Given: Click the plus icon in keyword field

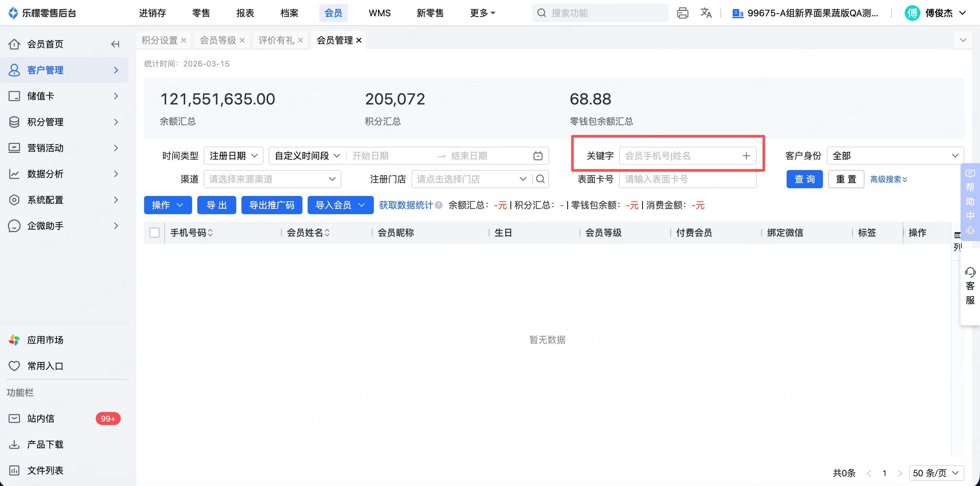Looking at the screenshot, I should pyautogui.click(x=746, y=156).
